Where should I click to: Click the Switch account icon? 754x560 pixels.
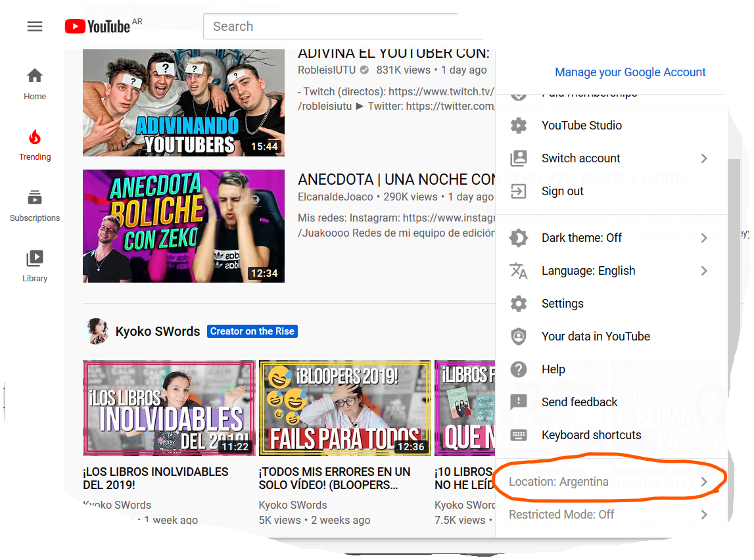click(x=519, y=158)
